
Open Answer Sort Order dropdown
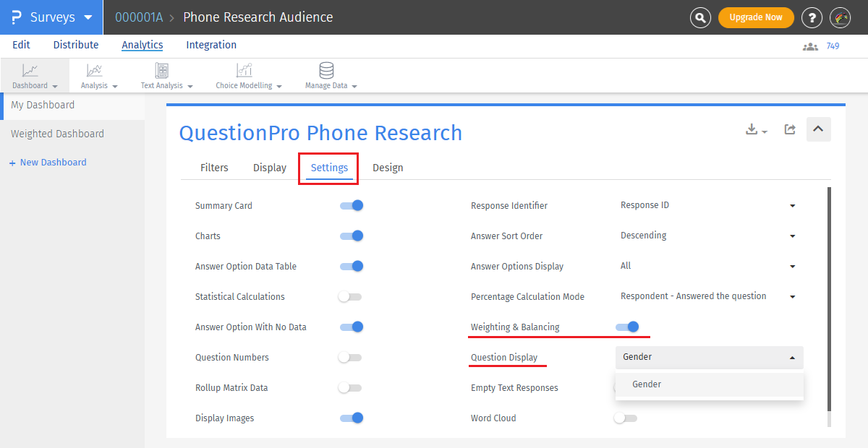pos(709,236)
